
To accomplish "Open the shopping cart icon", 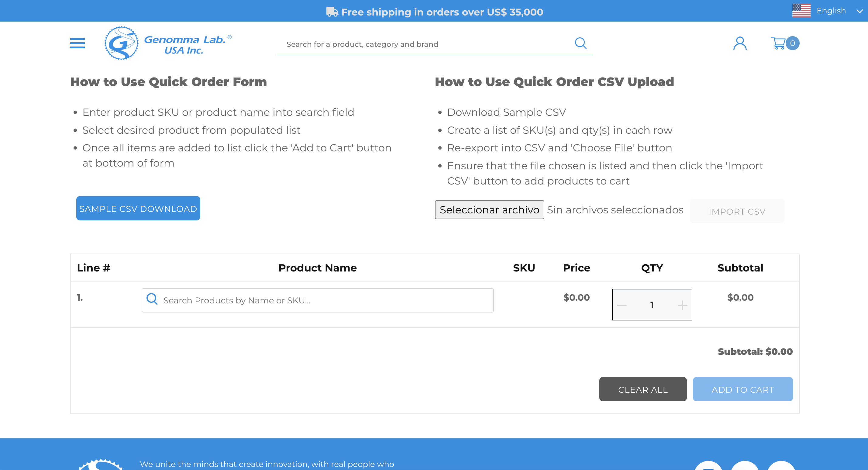I will [778, 43].
